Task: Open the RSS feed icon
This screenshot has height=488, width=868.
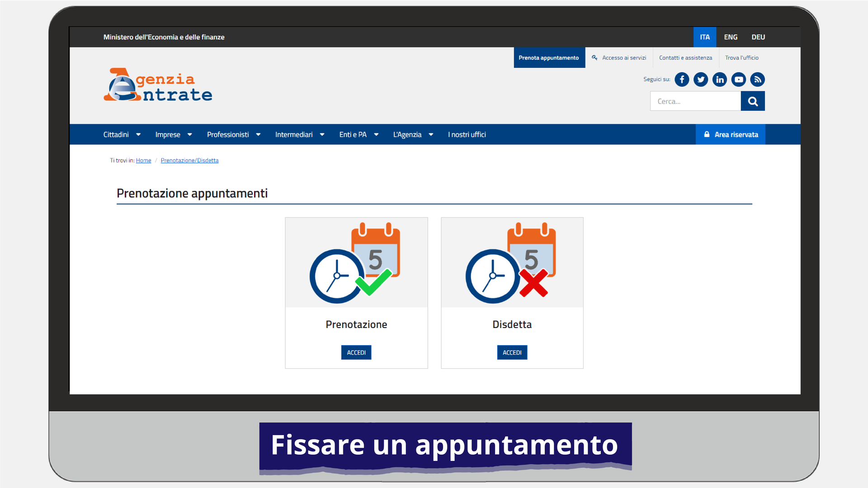Action: [x=758, y=80]
